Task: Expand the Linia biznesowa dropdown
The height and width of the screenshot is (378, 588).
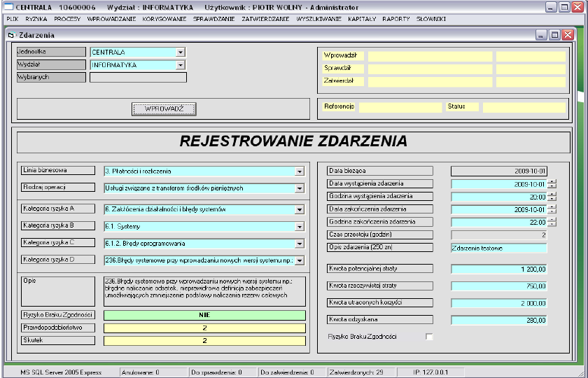Action: point(300,171)
